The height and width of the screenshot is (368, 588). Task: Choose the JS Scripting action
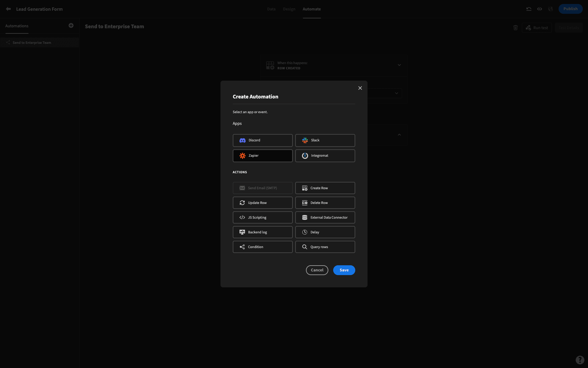tap(262, 217)
